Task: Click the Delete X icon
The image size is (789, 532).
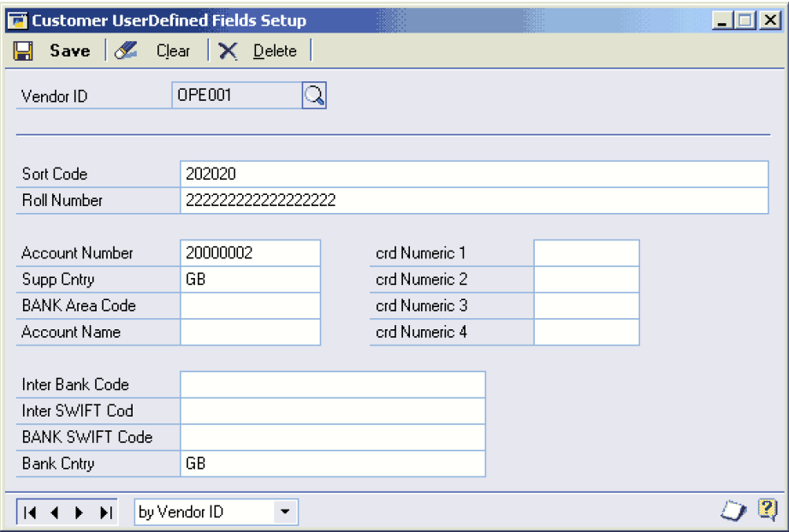Action: point(228,51)
